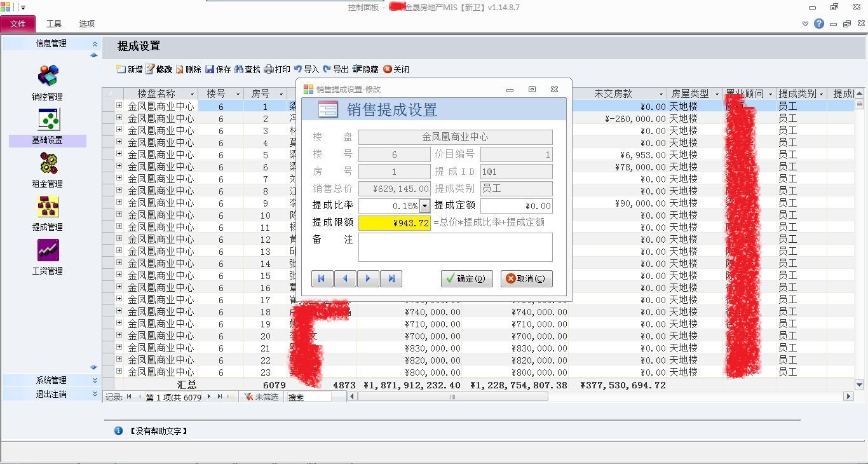868x464 pixels.
Task: Click the 删除 toolbar button
Action: 188,69
